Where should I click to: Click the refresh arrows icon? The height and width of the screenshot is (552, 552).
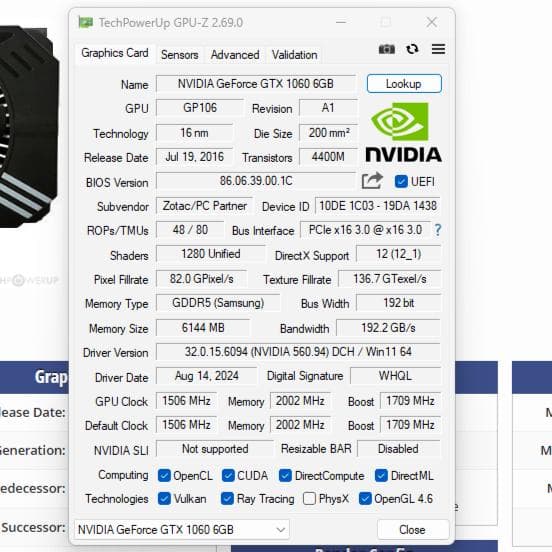click(412, 49)
